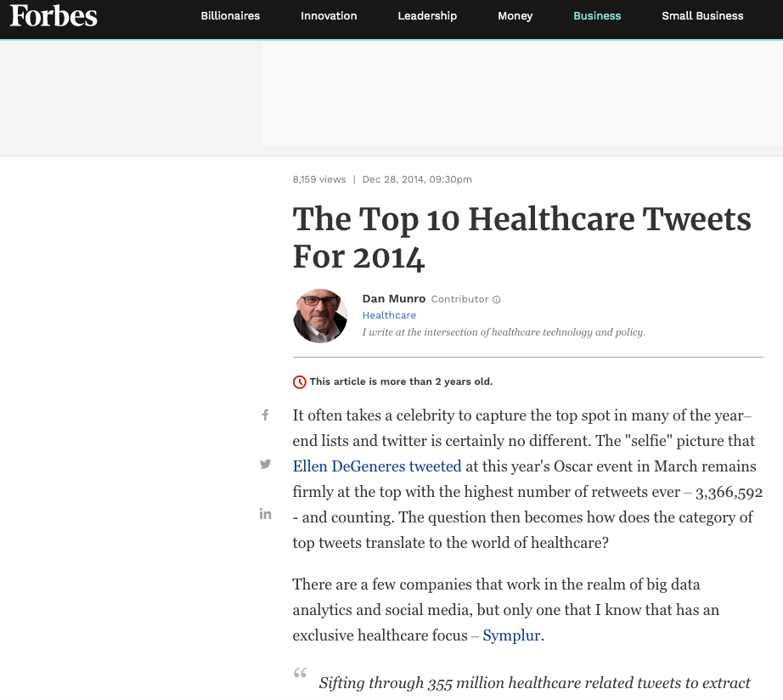The image size is (783, 700).
Task: Click the blank advertisement banner area
Action: tap(523, 93)
